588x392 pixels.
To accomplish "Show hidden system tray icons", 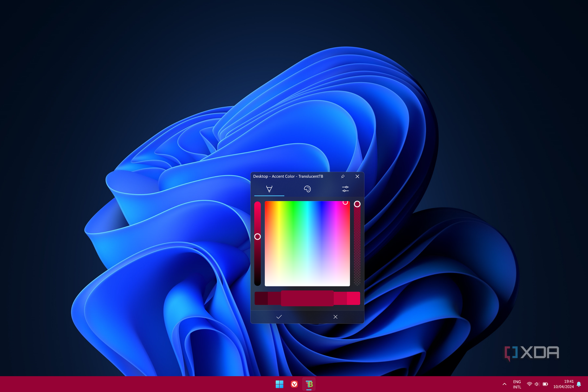I will 504,384.
